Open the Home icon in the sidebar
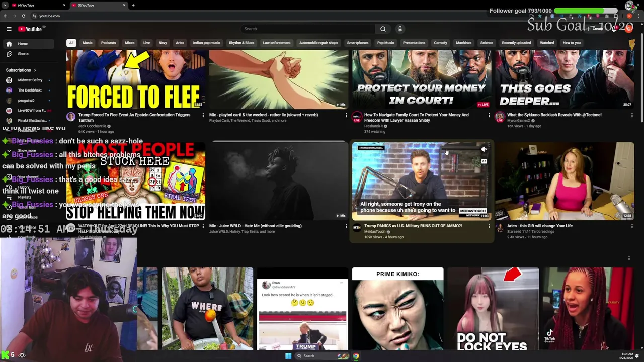644x362 pixels. [x=9, y=44]
